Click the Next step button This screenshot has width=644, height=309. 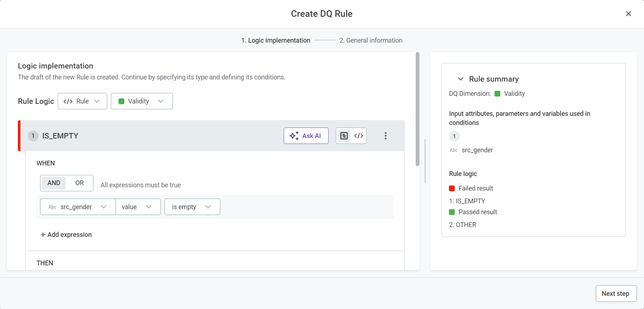[x=616, y=294]
